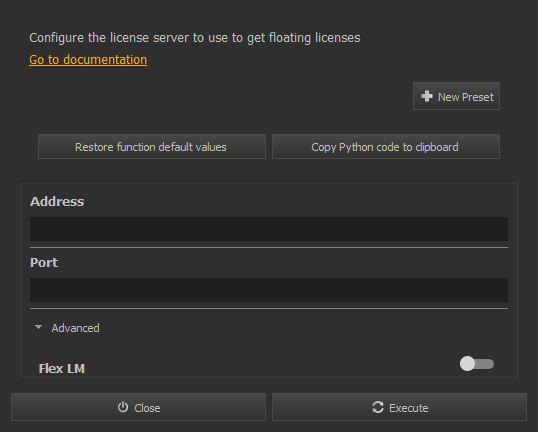Click the power icon on Close
538x432 pixels.
(x=123, y=407)
